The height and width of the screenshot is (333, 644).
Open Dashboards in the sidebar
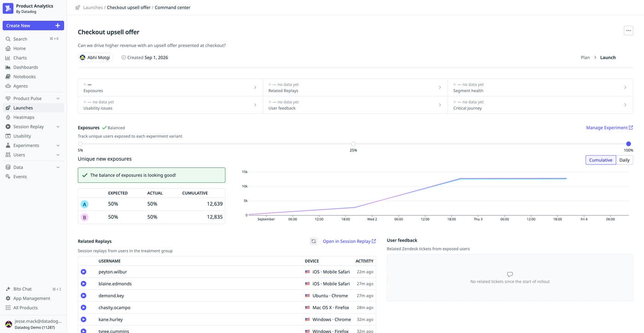[33, 67]
